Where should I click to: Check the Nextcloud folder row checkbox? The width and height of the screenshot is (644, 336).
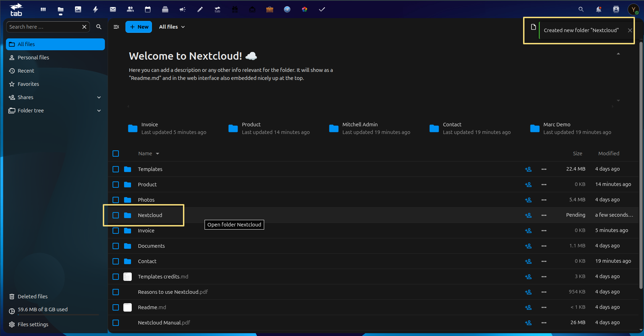pos(116,215)
